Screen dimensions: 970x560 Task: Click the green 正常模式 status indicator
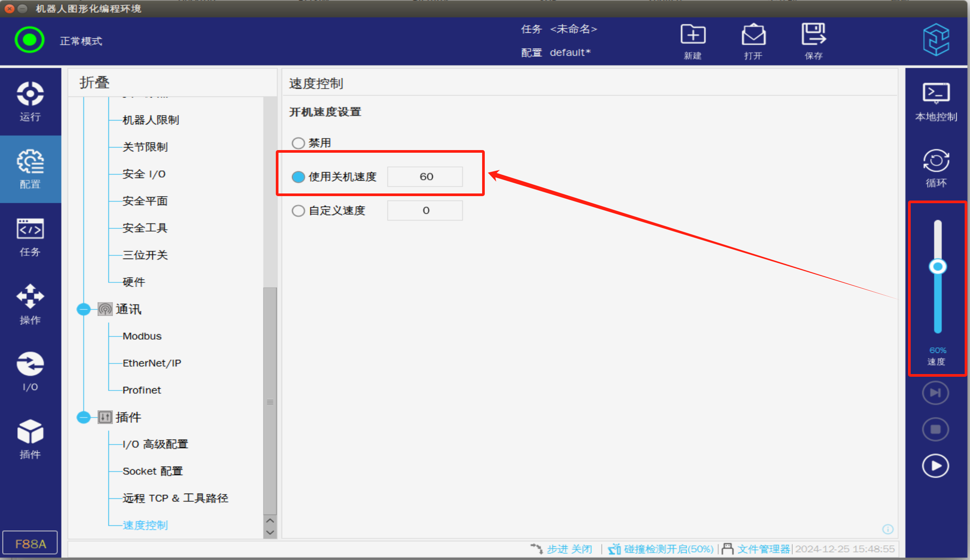pyautogui.click(x=30, y=40)
